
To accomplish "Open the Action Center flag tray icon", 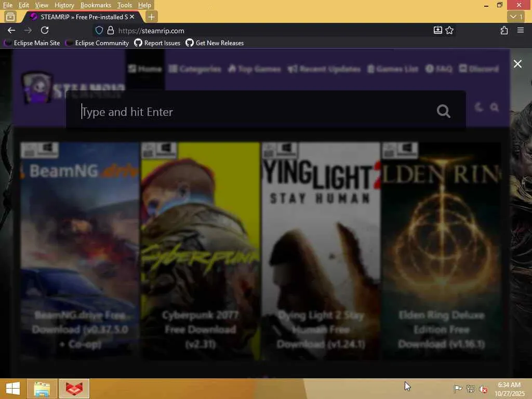I will 458,389.
